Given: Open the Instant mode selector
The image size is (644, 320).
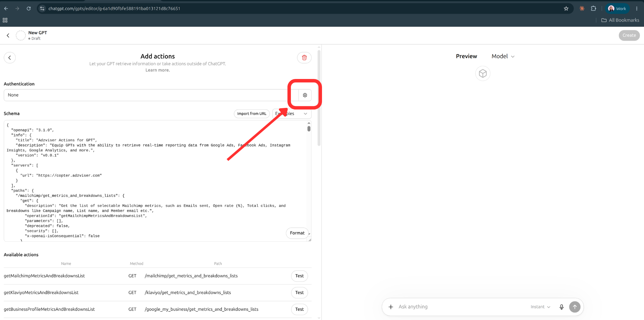Looking at the screenshot, I should (540, 307).
